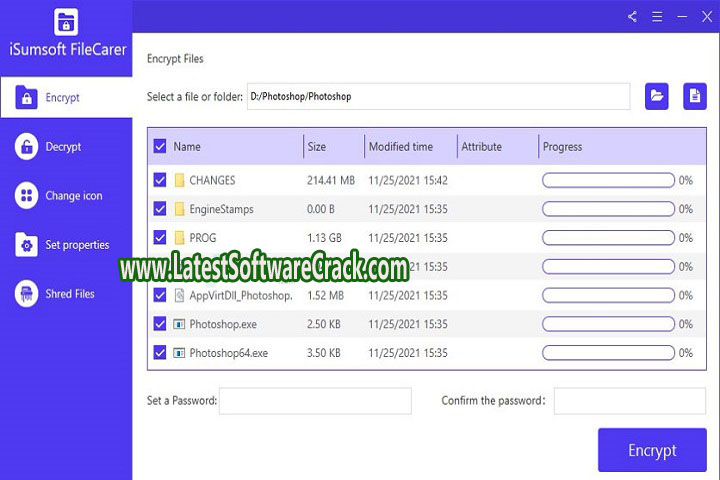Click the AppVirtDll_Photoshop progress bar
720x480 pixels.
[608, 295]
